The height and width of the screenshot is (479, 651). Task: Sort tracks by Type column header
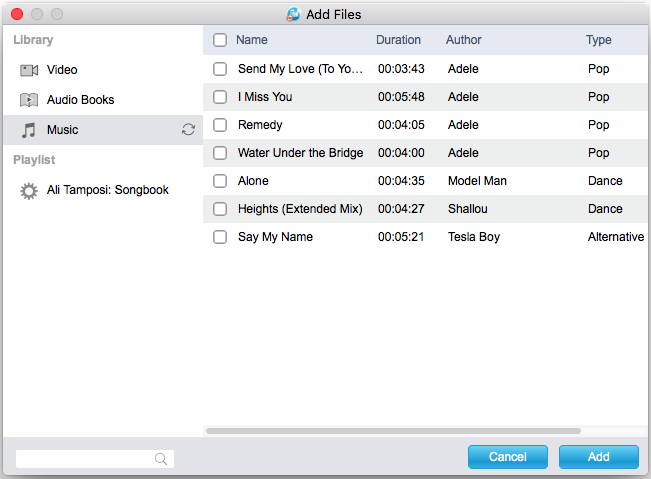598,41
